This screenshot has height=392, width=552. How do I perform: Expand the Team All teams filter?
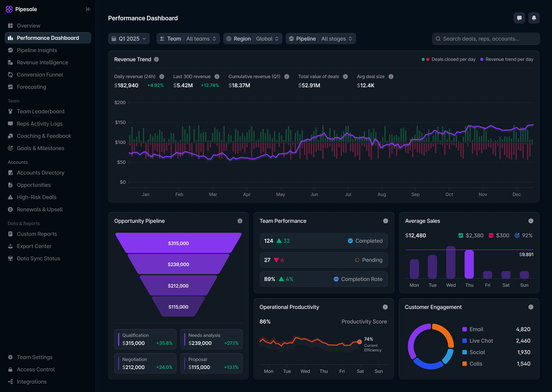pos(188,39)
